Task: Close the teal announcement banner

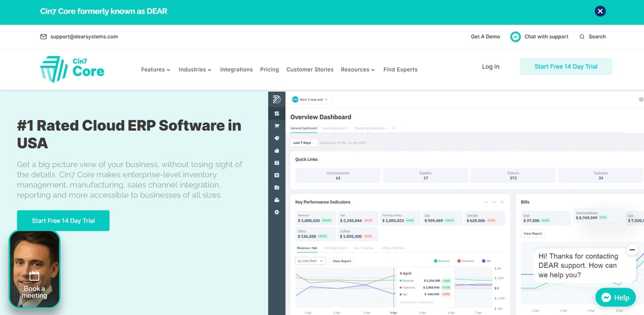Action: point(600,11)
